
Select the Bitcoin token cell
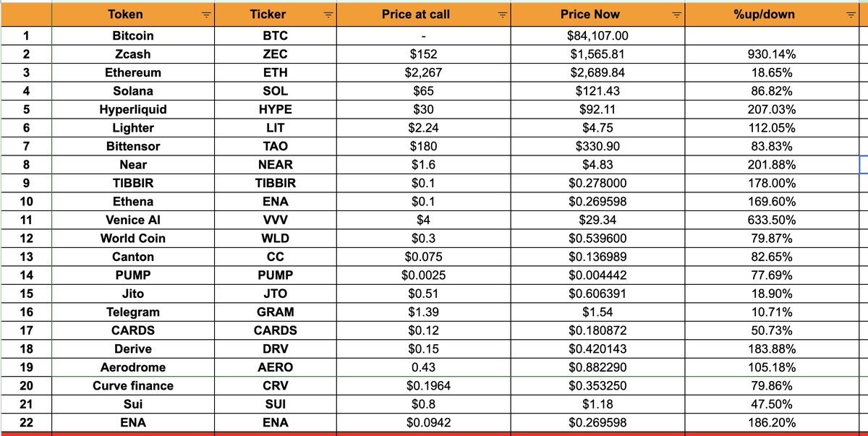[x=133, y=36]
